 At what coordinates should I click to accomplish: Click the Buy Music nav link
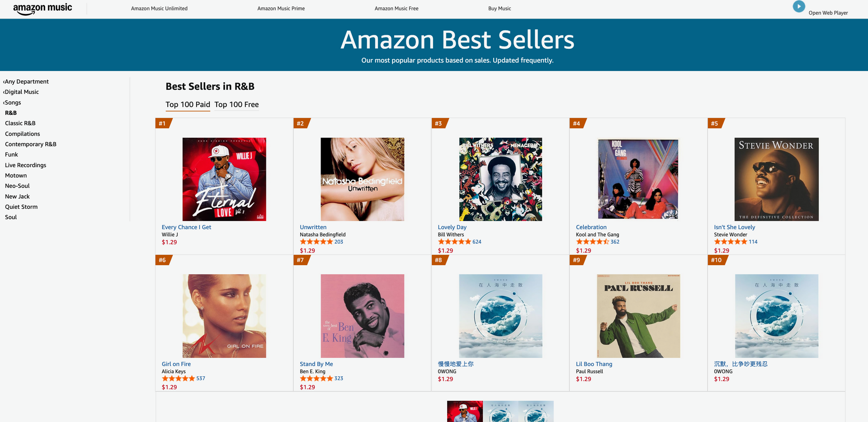click(500, 9)
